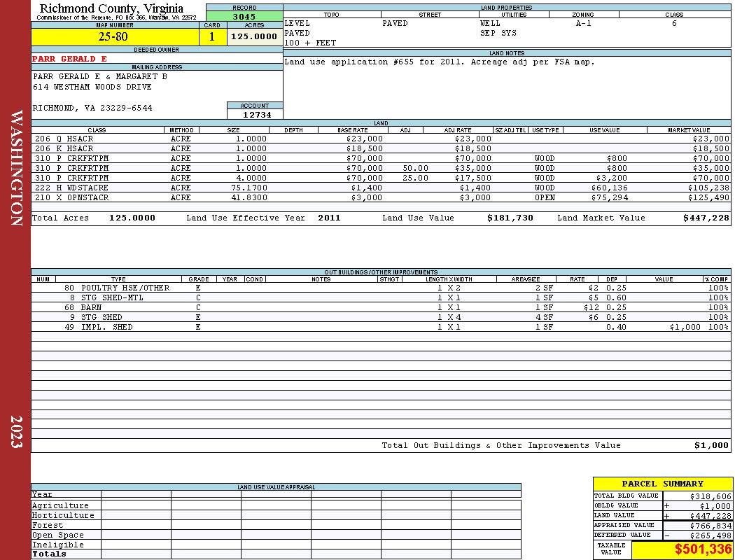The height and width of the screenshot is (560, 735).
Task: Click the size value 75.1700
Action: (x=249, y=188)
